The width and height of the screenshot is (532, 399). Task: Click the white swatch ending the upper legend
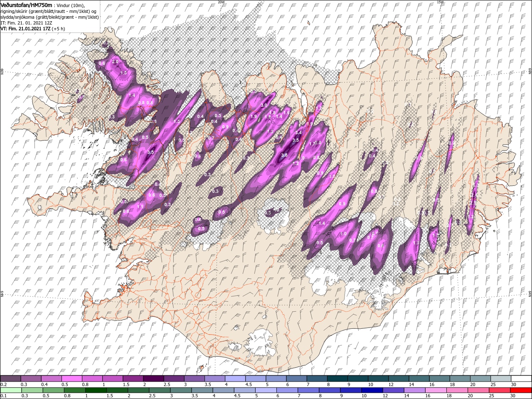(521, 378)
